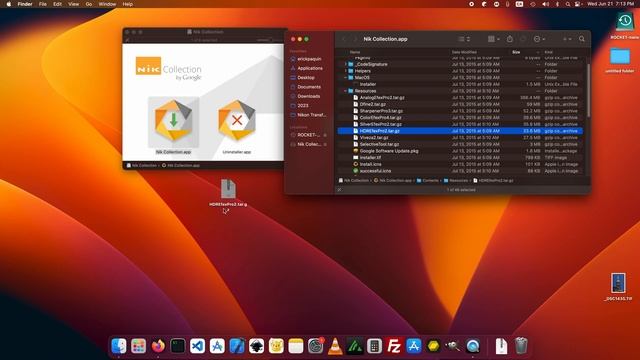Select SharpenerPro3.tar.gz file row
Viewport: 640px width, 360px height.
pyautogui.click(x=460, y=111)
